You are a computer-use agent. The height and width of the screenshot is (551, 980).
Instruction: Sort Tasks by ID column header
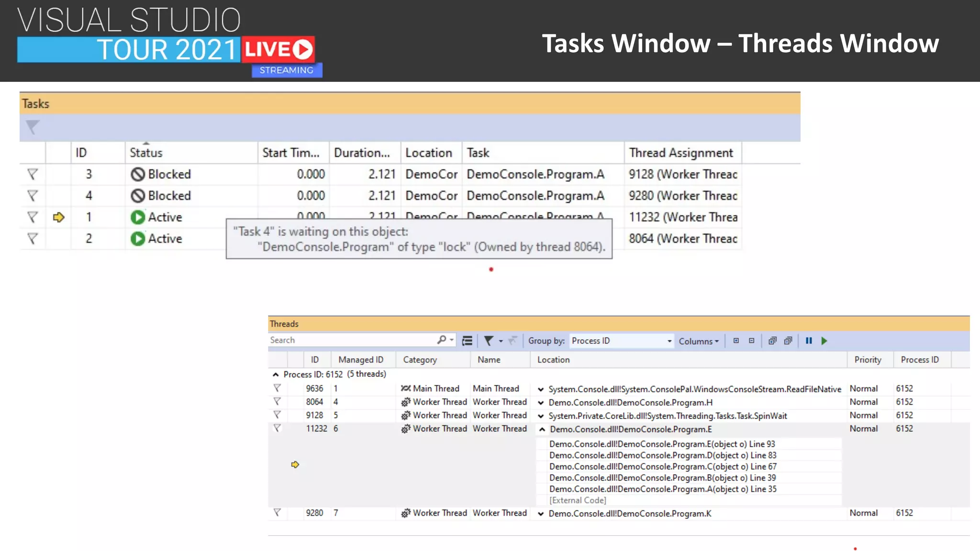click(x=98, y=153)
